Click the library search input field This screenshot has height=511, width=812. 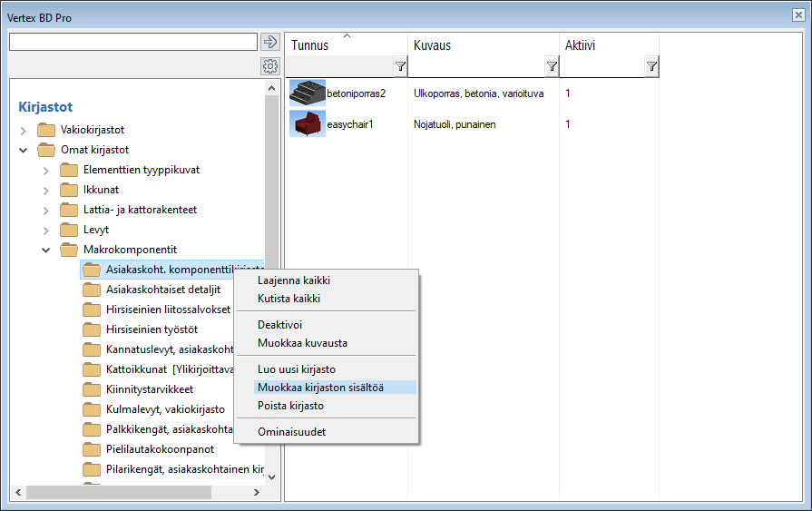[132, 42]
